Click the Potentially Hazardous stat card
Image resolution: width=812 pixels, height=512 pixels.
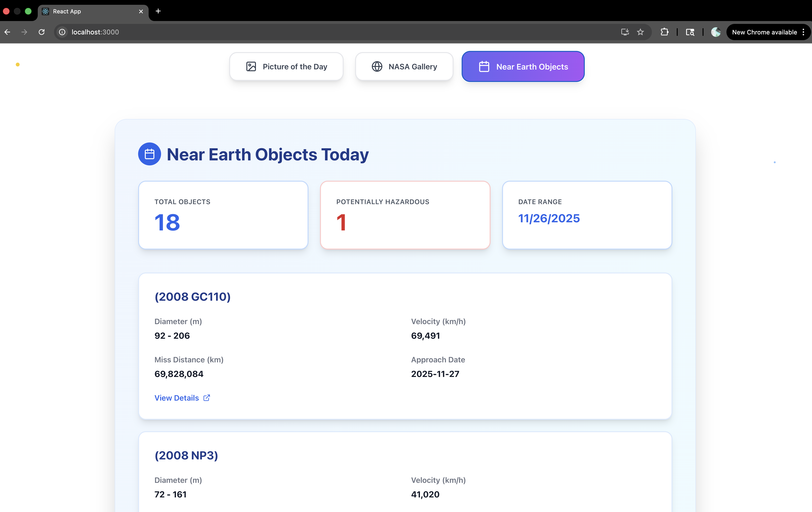point(405,215)
